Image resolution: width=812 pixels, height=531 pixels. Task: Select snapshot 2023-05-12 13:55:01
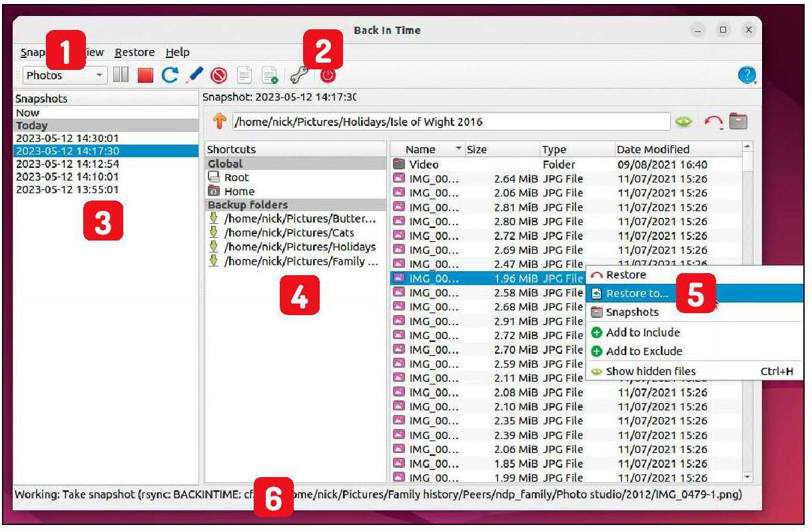(x=106, y=189)
